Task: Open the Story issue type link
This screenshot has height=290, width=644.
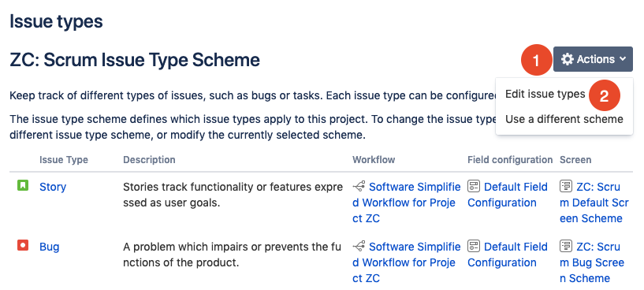Action: pyautogui.click(x=53, y=187)
